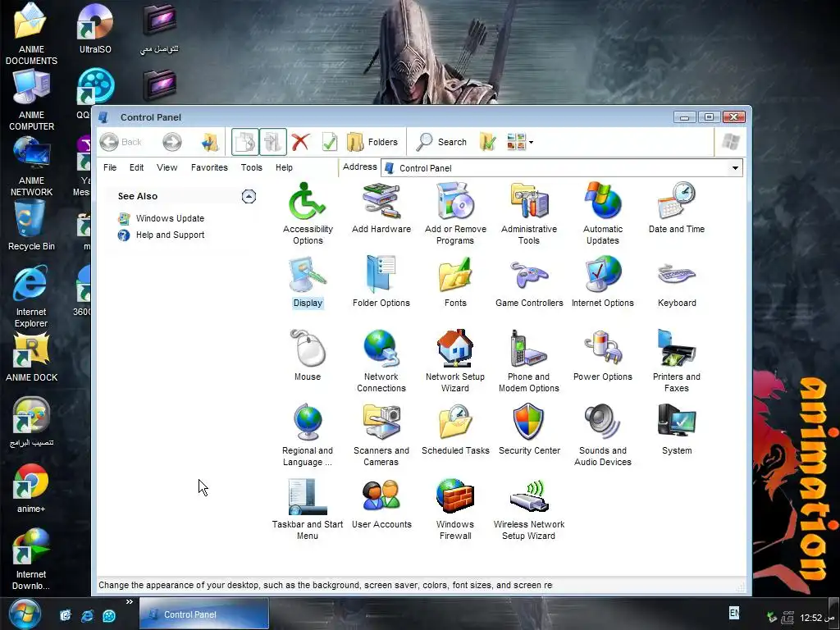Open the Favorites menu

pos(209,167)
